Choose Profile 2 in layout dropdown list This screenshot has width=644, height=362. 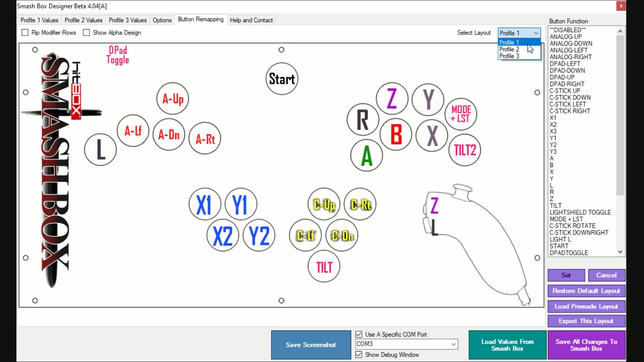click(x=519, y=49)
